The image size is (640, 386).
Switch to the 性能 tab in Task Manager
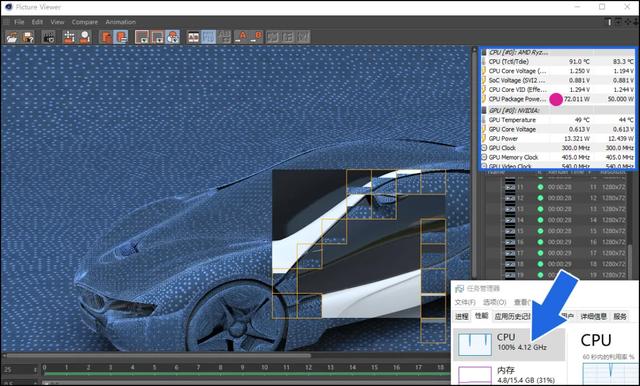[x=482, y=316]
